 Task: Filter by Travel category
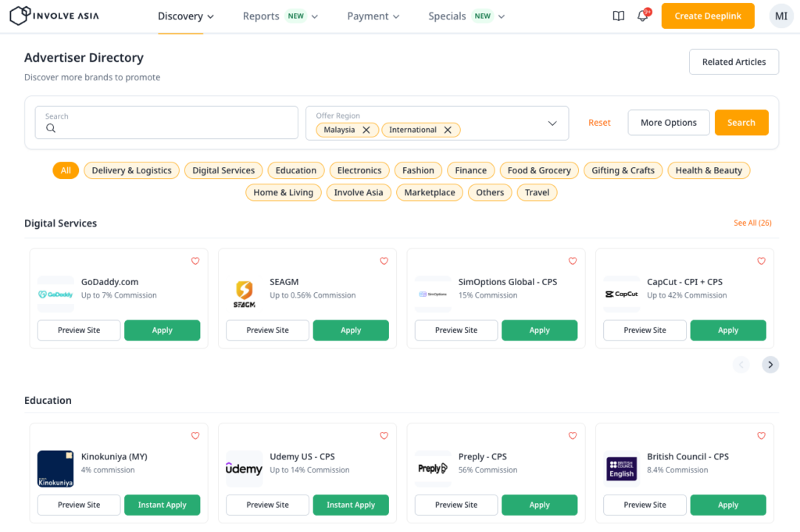(537, 192)
